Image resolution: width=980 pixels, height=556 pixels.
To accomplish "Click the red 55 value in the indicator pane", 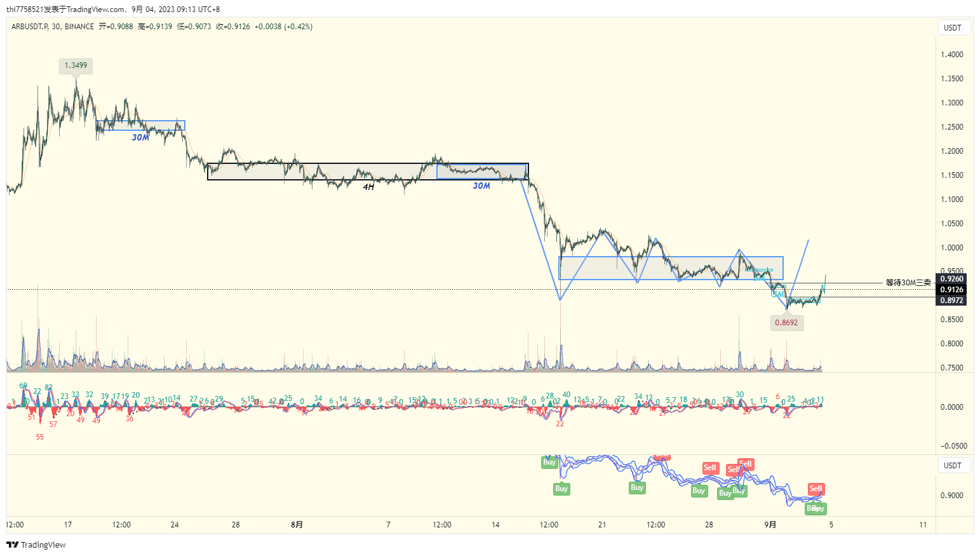I will (x=40, y=437).
